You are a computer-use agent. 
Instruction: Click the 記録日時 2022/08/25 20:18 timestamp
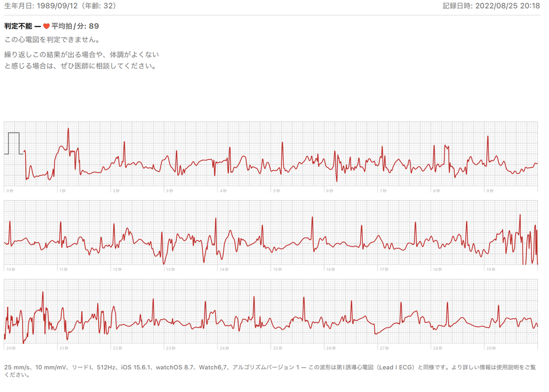tap(491, 6)
